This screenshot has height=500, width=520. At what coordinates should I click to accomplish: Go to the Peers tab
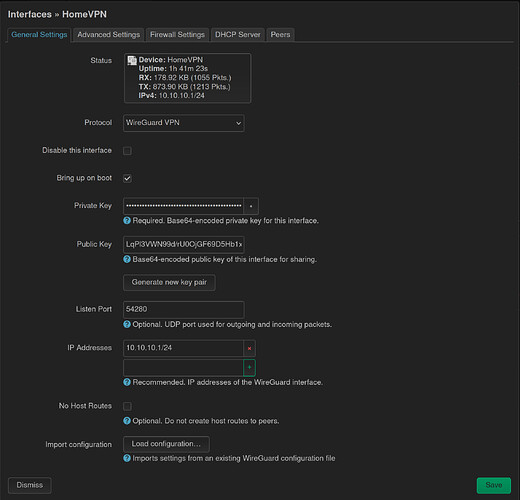point(280,35)
